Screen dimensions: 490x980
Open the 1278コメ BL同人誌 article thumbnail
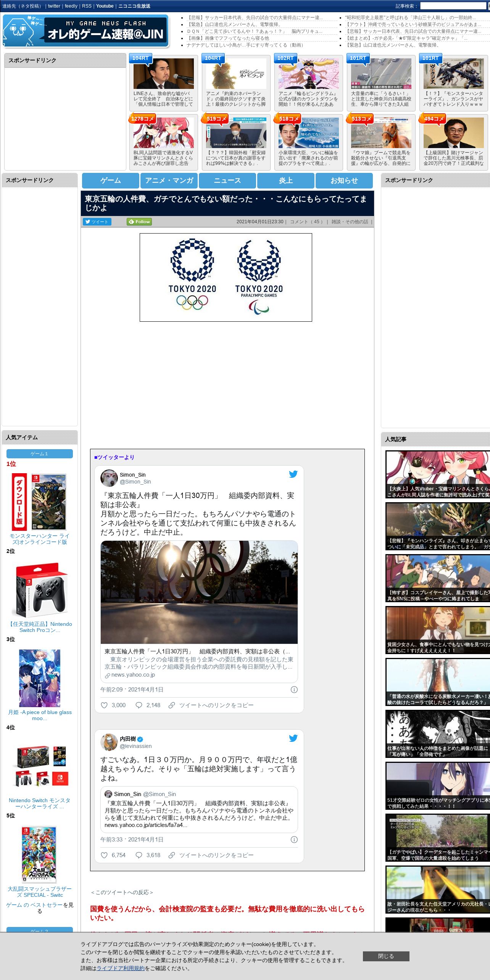(163, 133)
